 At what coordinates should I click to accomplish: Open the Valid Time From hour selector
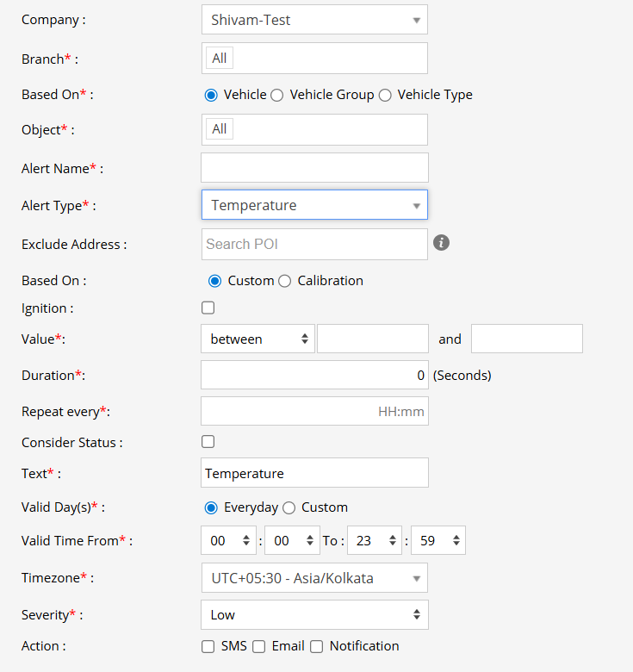tap(228, 541)
